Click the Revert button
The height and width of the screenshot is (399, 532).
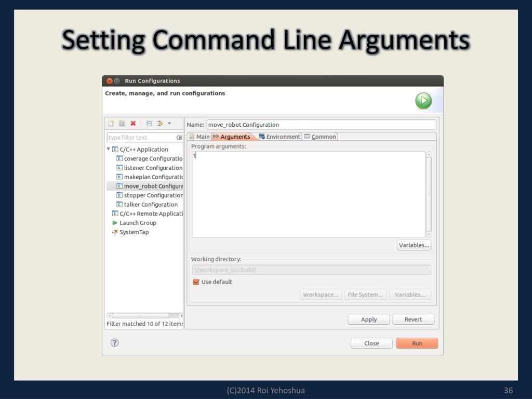(x=413, y=320)
